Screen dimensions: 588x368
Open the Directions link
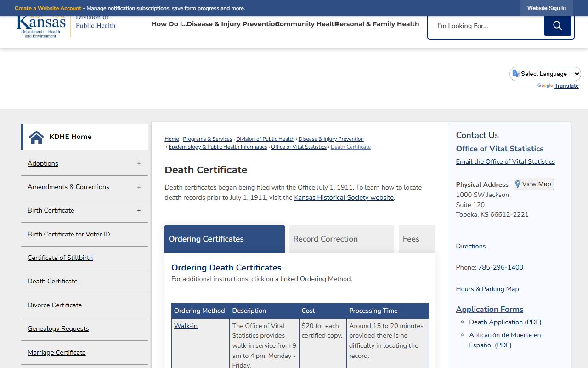(471, 246)
